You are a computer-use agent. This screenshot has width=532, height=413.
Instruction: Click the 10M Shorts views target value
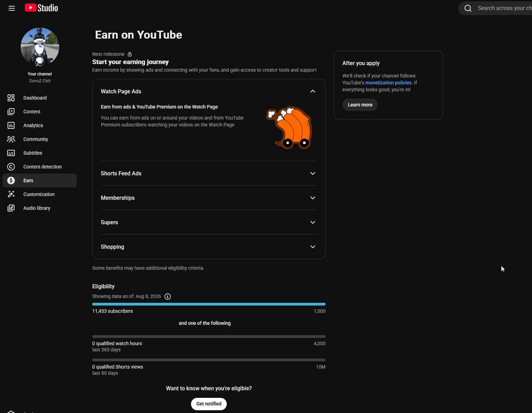click(321, 367)
